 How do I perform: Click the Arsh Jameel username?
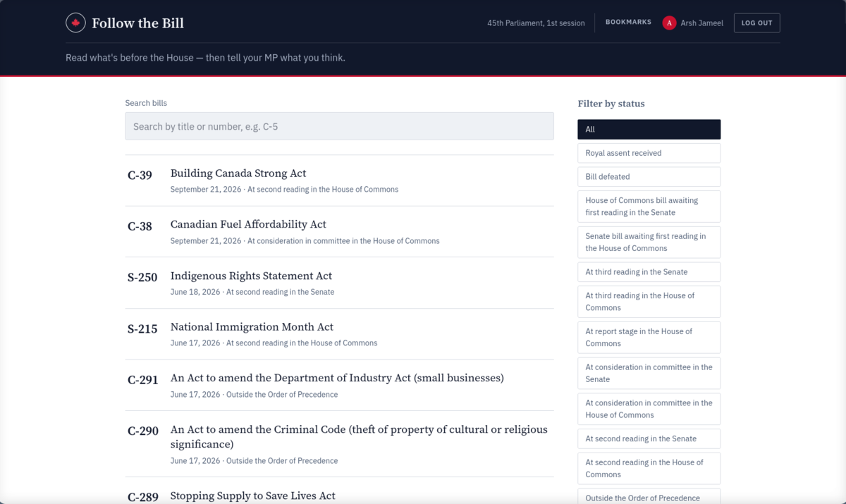pos(701,23)
